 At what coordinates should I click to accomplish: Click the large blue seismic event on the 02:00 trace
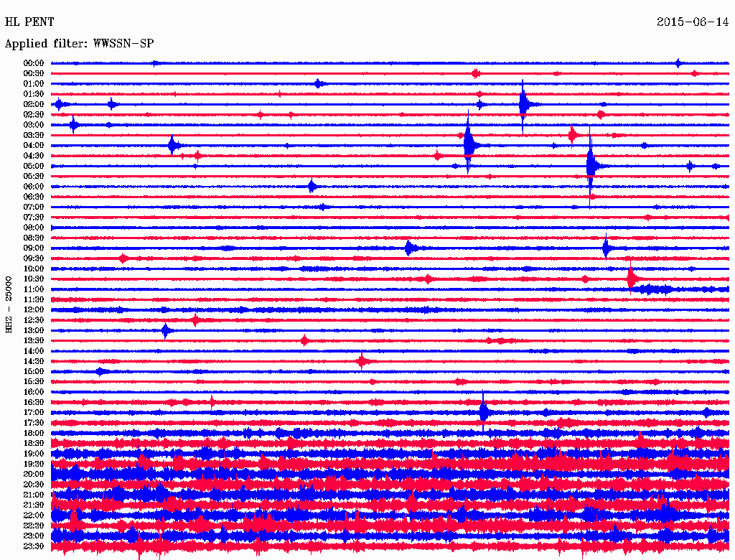pos(524,105)
